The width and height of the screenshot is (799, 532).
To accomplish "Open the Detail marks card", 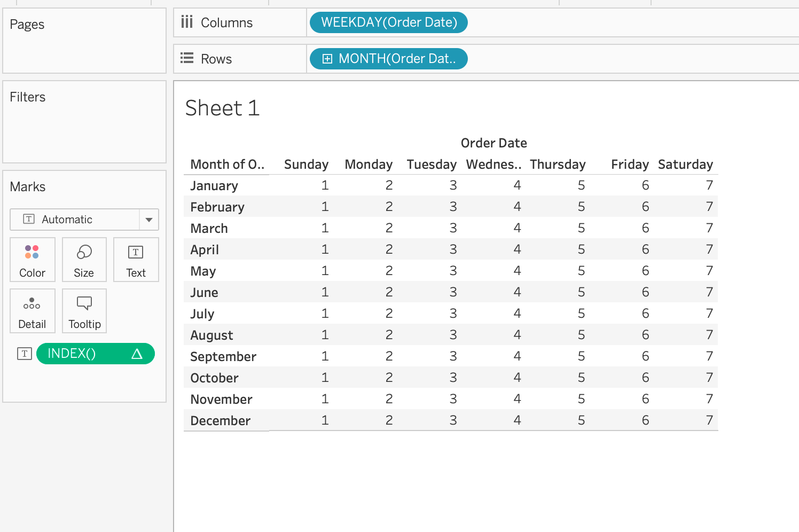I will 32,304.
